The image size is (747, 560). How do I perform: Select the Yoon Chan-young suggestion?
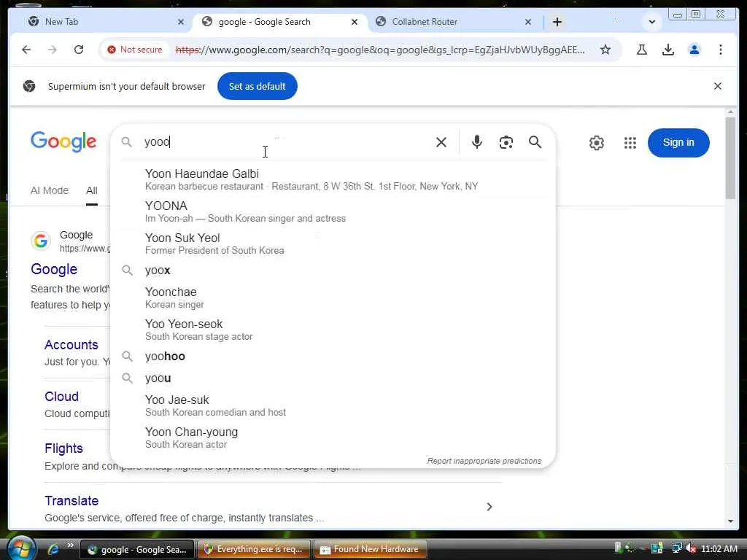[333, 437]
